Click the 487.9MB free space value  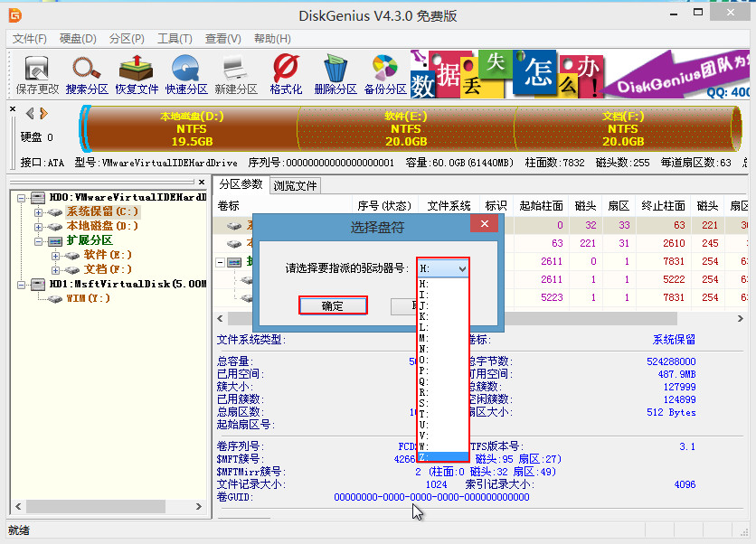(x=677, y=374)
